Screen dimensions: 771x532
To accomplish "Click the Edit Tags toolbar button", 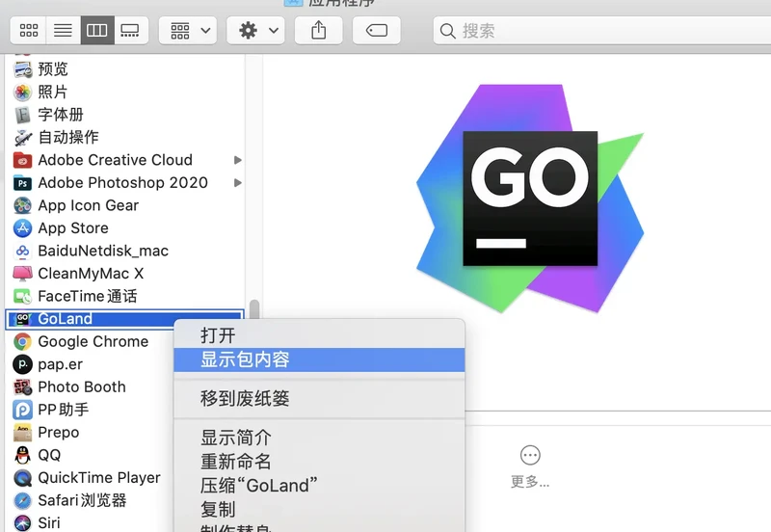I will 377,30.
